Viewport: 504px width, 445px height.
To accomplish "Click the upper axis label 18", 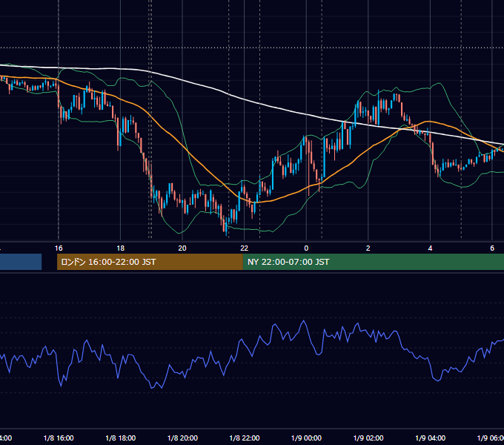I will coord(120,248).
